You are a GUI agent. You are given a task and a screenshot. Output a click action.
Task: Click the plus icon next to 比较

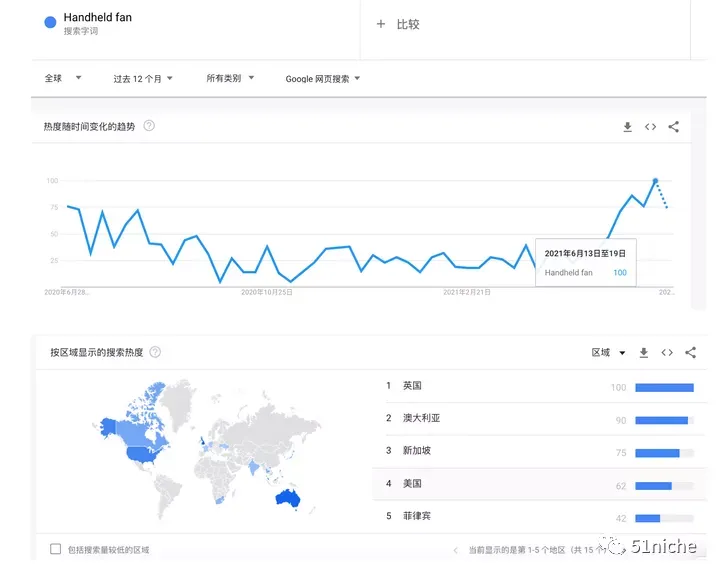381,24
